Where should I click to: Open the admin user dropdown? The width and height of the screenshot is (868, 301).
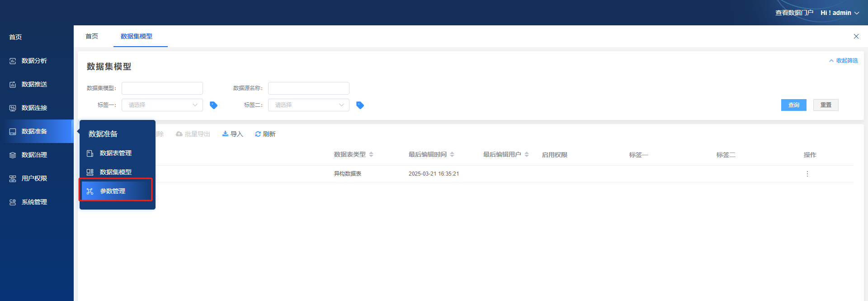840,13
